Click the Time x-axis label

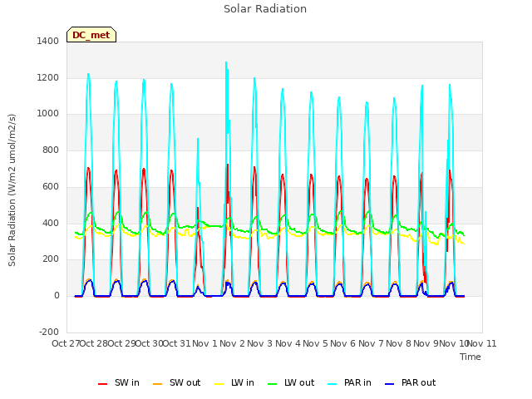tap(470, 357)
